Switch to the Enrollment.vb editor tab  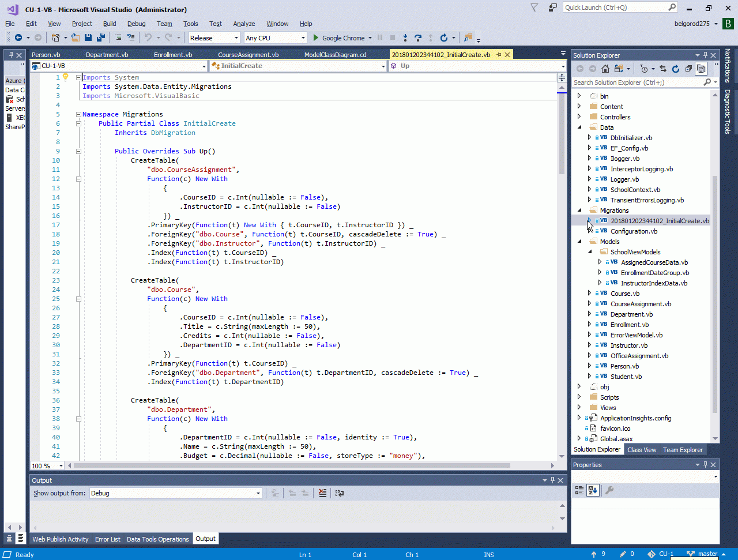point(173,55)
